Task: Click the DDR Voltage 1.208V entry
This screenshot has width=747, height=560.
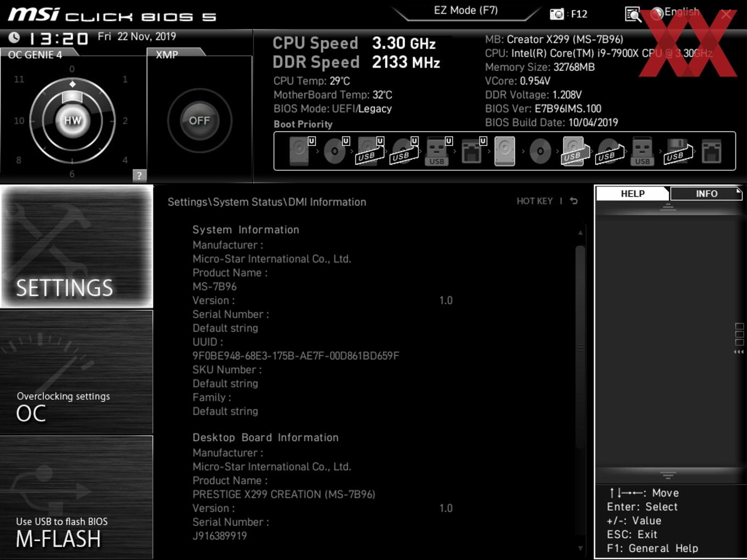Action: point(533,95)
